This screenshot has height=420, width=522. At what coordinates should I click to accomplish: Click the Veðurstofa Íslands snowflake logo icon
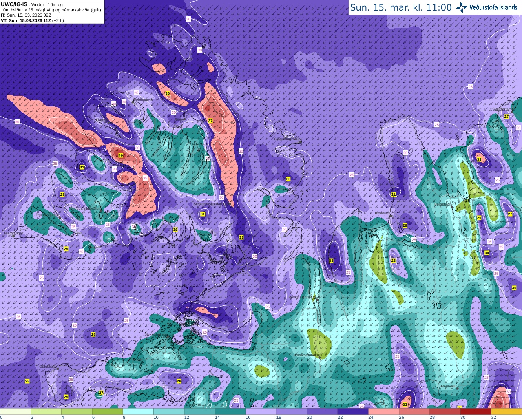click(x=462, y=7)
